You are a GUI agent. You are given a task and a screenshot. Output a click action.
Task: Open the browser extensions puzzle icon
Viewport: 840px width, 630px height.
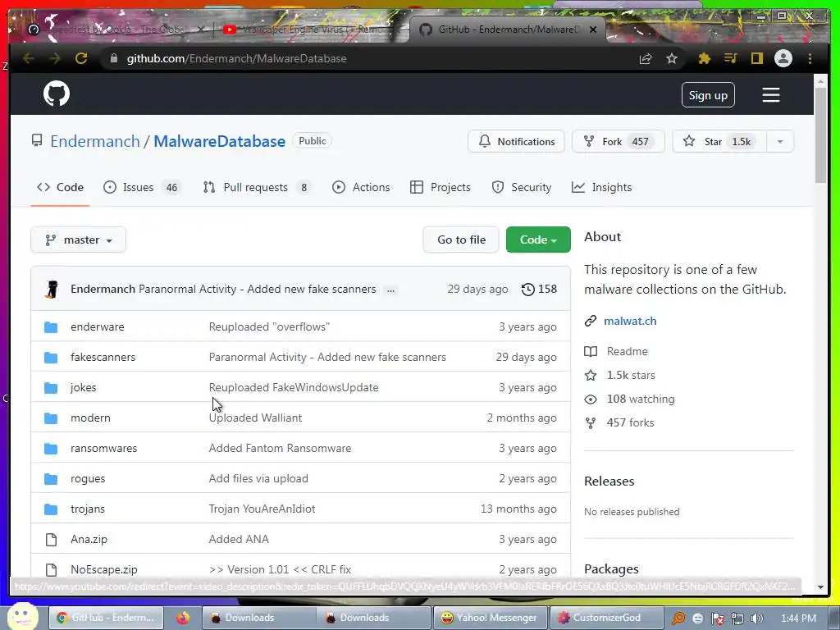[705, 58]
